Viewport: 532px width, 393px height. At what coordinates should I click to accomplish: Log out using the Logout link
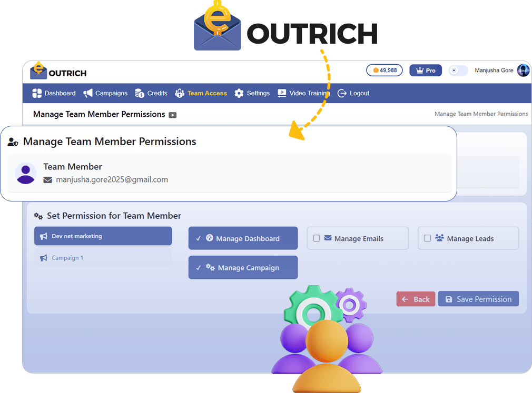point(353,94)
